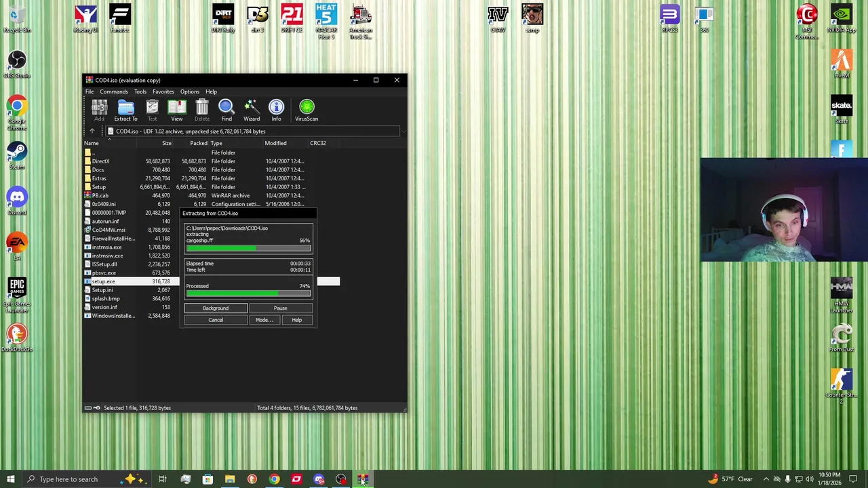Launch the GTA IV desktop shortcut

click(x=498, y=19)
